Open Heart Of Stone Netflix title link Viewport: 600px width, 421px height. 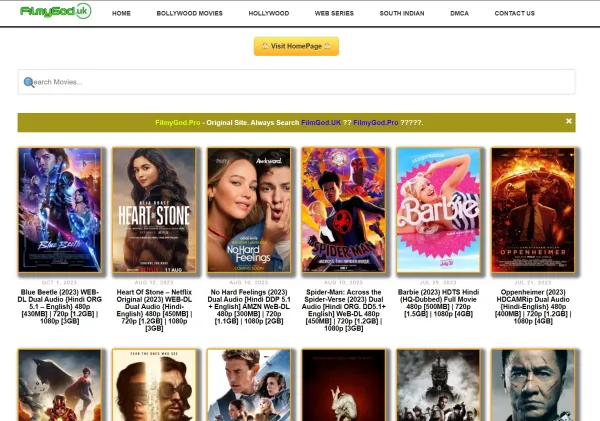click(x=154, y=310)
